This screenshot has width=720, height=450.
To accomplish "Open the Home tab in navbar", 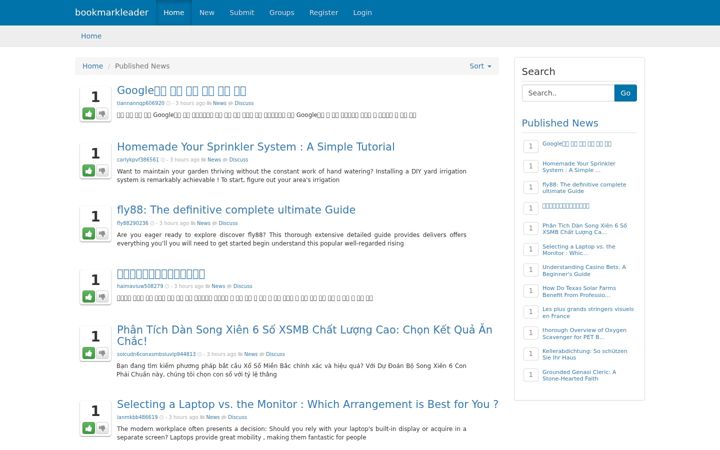I will 174,12.
